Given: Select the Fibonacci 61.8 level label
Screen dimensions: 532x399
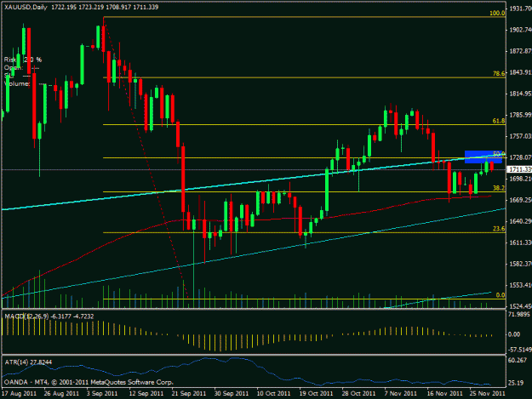Looking at the screenshot, I should [499, 121].
